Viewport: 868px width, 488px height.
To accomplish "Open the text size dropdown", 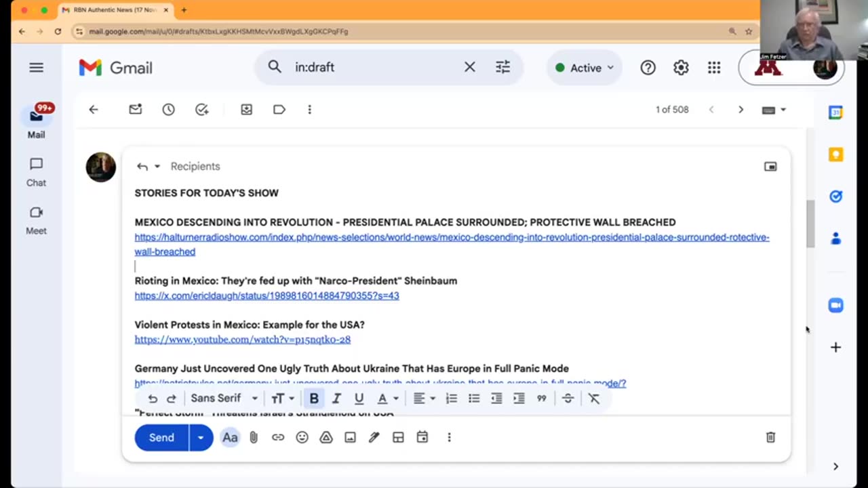I will (283, 399).
